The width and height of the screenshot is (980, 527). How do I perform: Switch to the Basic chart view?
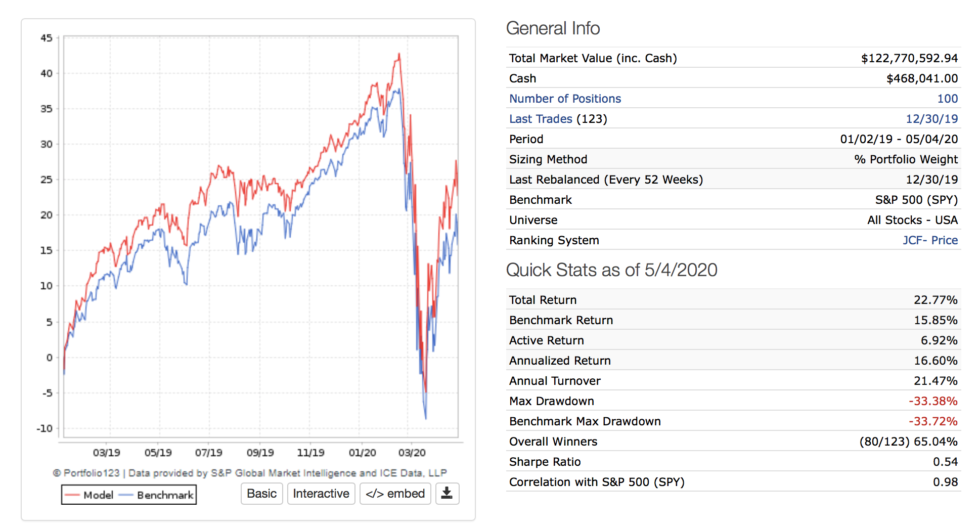(261, 494)
